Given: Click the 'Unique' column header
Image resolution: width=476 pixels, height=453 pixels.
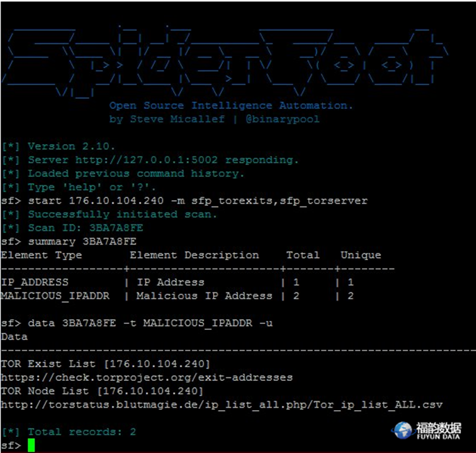Looking at the screenshot, I should click(361, 255).
